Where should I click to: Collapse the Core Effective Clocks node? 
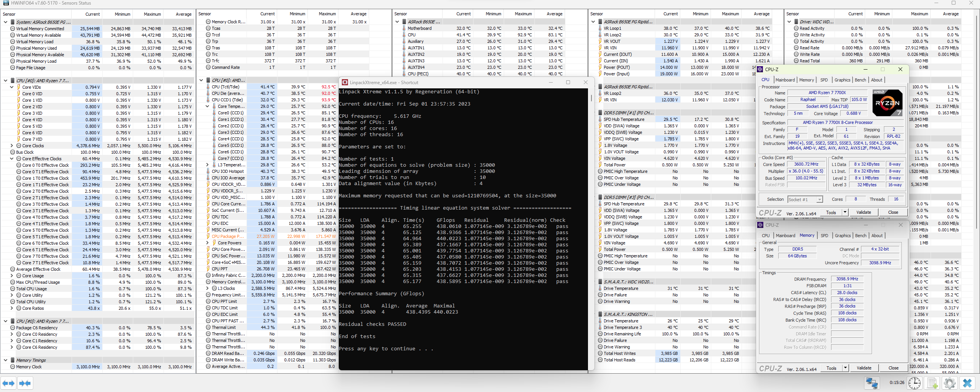(x=11, y=159)
